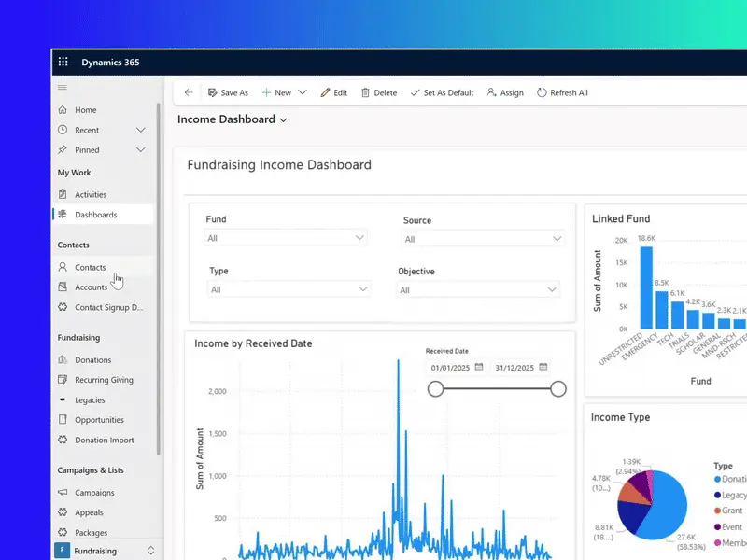Collapse the sidebar with the hamburger icon

[63, 87]
